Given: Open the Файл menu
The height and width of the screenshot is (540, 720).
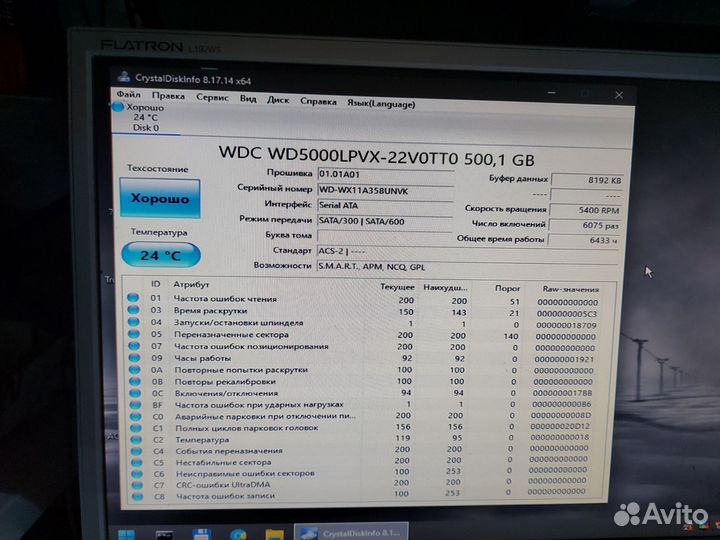Looking at the screenshot, I should coord(129,94).
